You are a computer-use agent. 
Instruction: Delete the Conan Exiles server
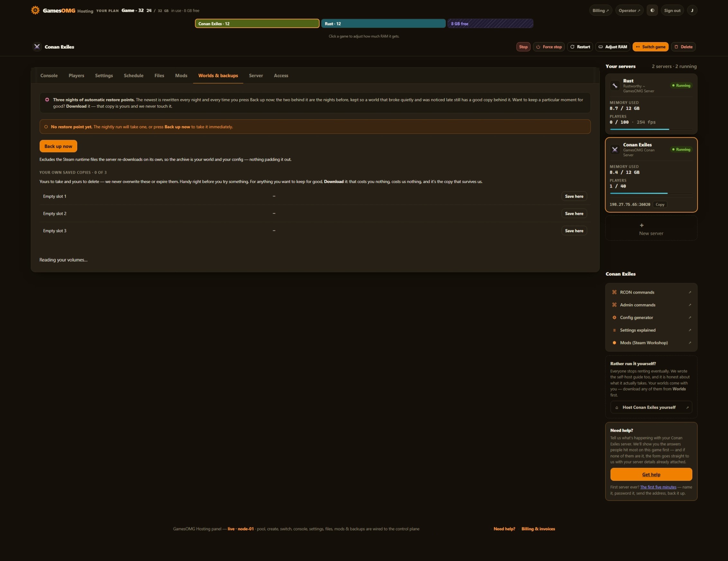[x=683, y=47]
